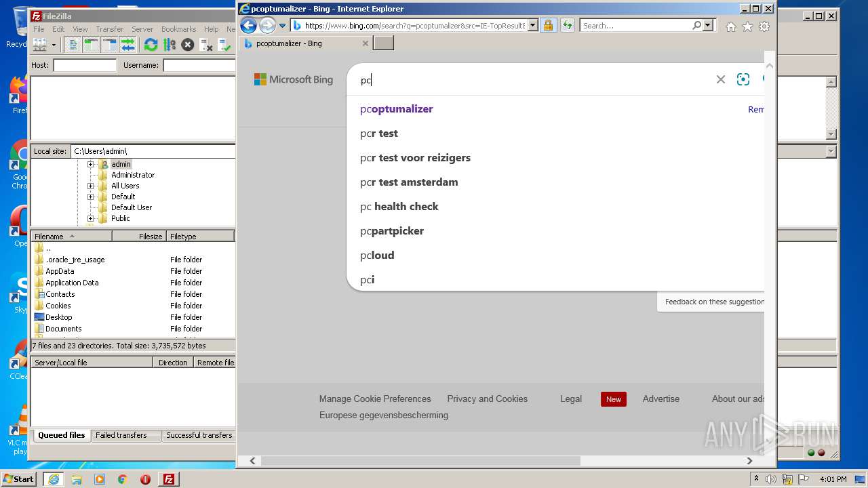
Task: Click the Microsoft Bing logo
Action: click(x=294, y=79)
